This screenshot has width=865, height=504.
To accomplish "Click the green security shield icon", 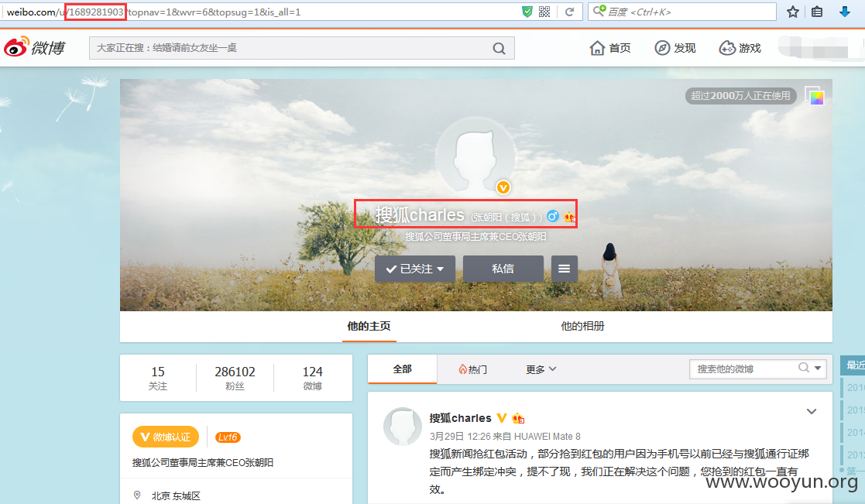I will click(x=527, y=12).
